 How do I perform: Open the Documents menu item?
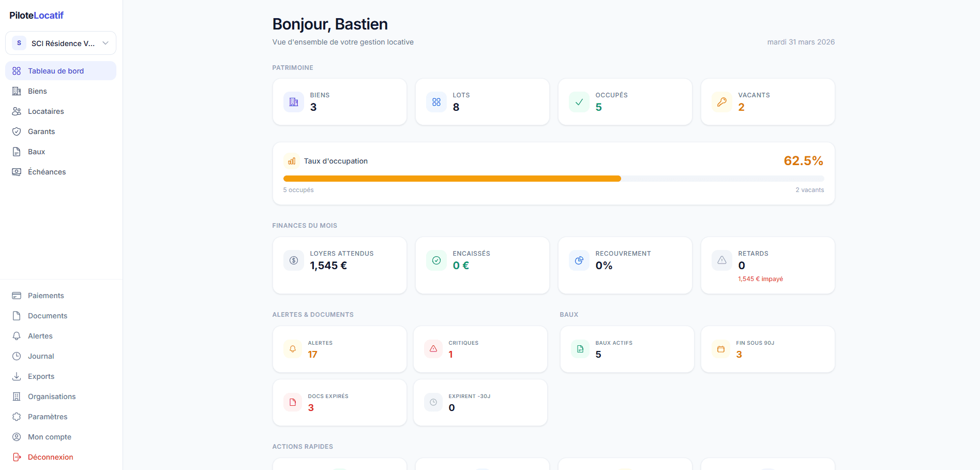(x=47, y=315)
